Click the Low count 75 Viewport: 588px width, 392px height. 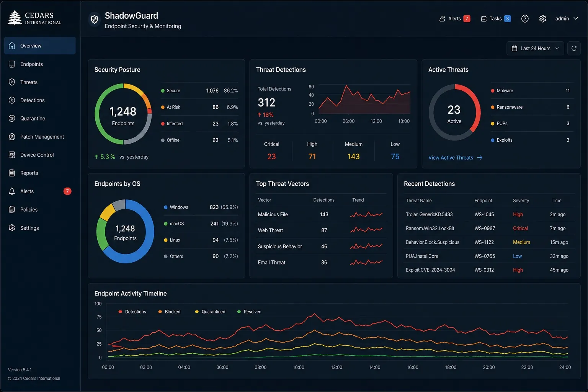(395, 157)
